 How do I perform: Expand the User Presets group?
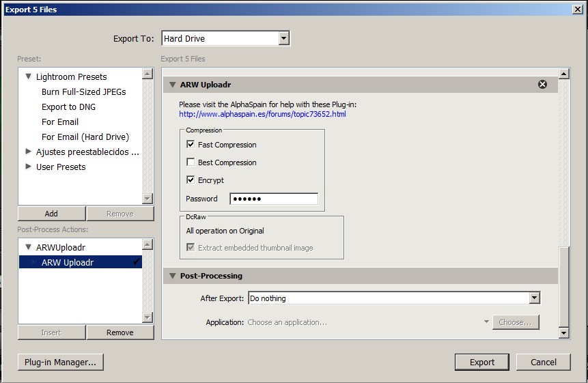tap(29, 167)
